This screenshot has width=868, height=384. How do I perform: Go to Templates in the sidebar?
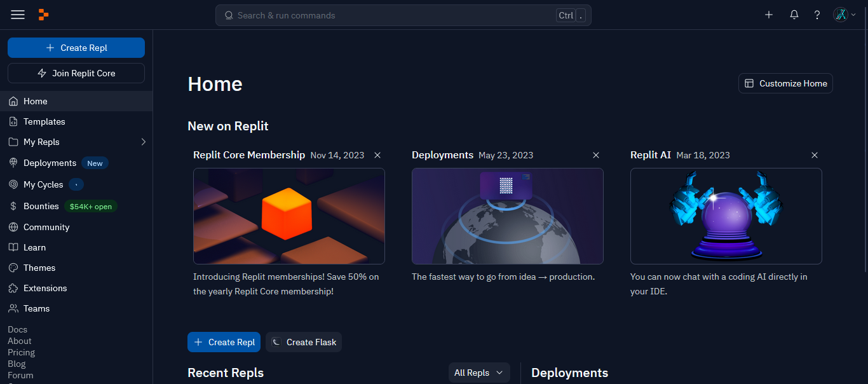(x=44, y=121)
